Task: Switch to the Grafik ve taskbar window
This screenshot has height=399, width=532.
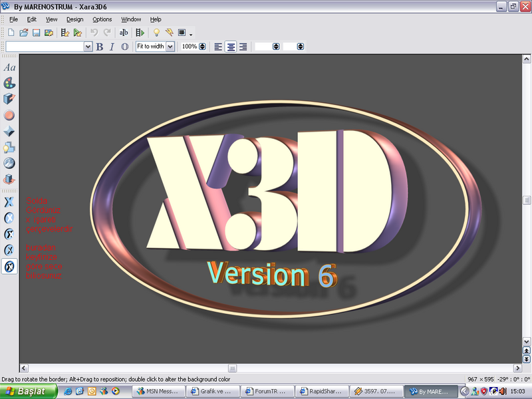Action: 213,391
